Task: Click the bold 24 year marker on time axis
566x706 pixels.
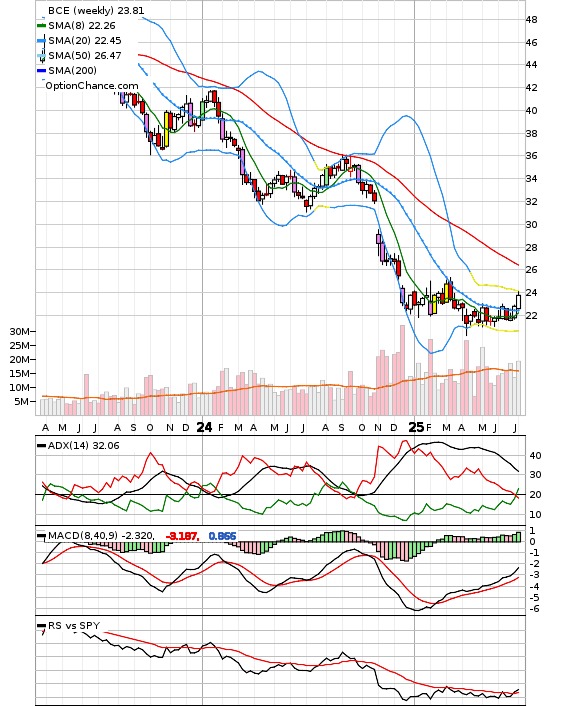Action: [204, 427]
